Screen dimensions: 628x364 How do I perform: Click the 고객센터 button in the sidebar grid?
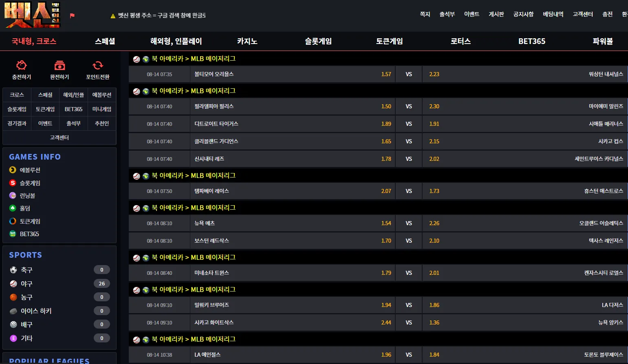59,138
